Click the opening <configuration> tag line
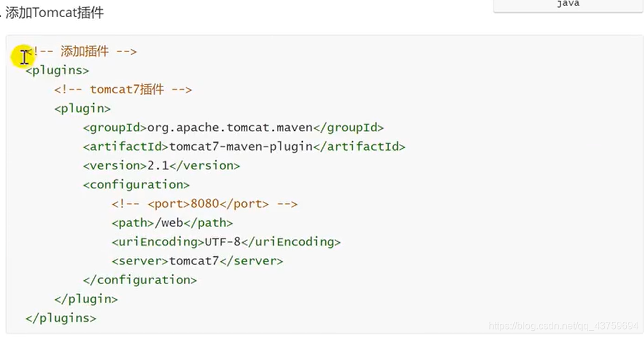This screenshot has width=644, height=337. pyautogui.click(x=136, y=185)
